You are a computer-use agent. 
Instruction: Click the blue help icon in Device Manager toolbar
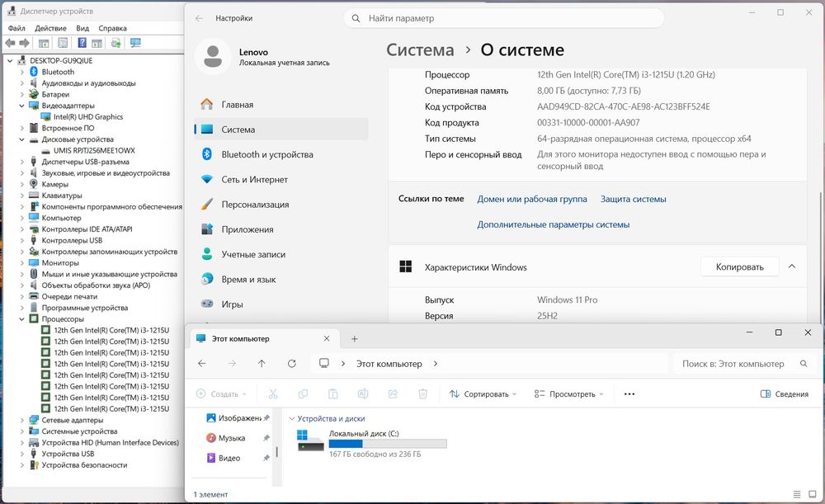point(82,43)
